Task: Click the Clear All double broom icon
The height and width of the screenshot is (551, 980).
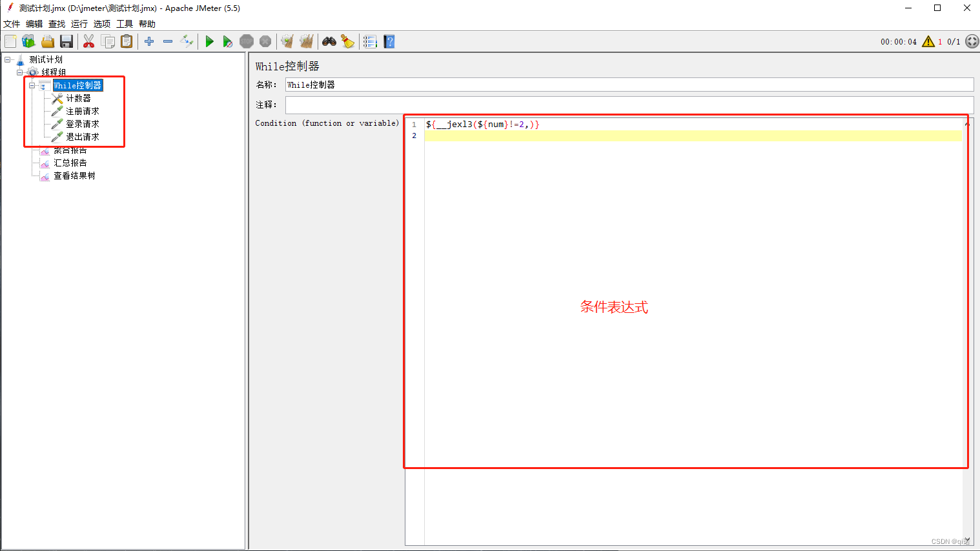Action: tap(306, 41)
